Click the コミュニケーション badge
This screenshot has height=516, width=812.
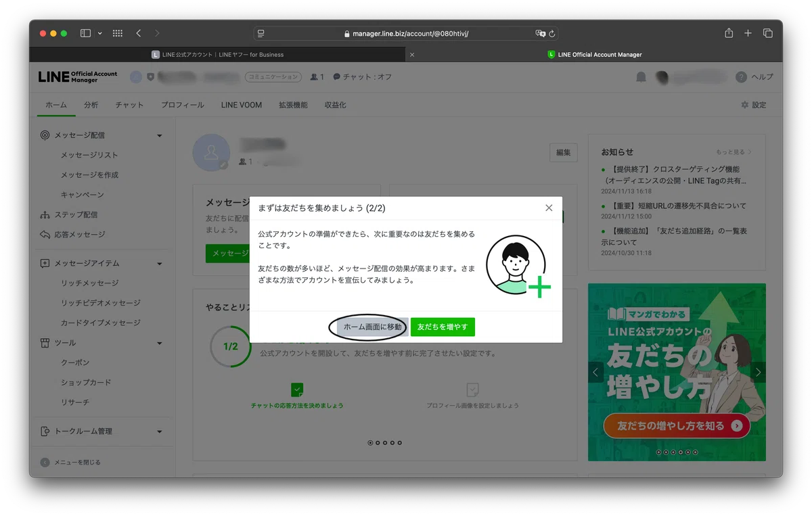(x=273, y=77)
